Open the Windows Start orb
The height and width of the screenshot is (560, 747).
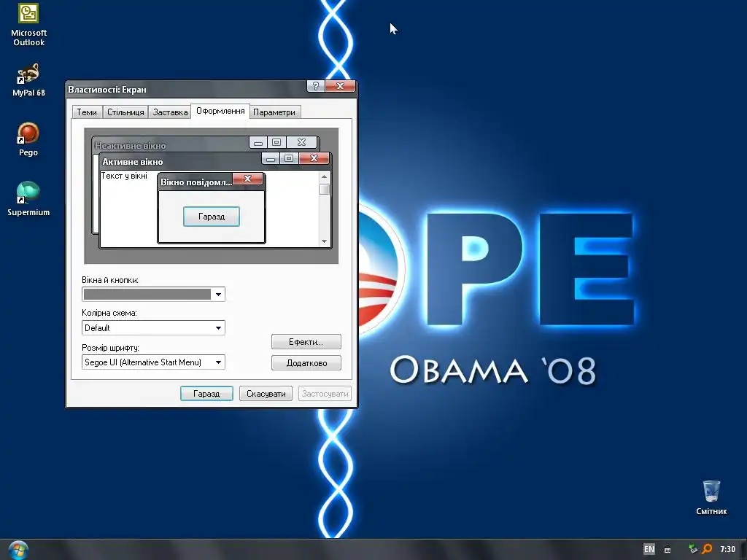(18, 550)
